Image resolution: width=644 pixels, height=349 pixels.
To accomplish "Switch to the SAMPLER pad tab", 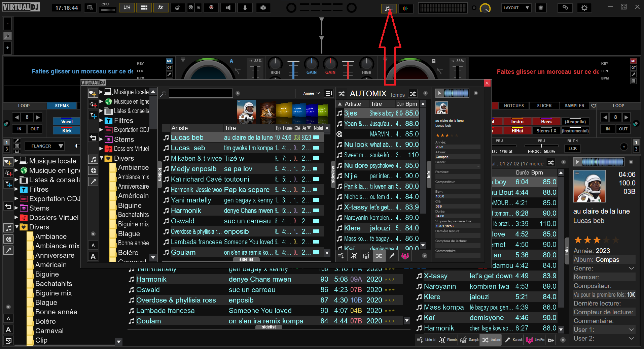I will click(x=574, y=106).
